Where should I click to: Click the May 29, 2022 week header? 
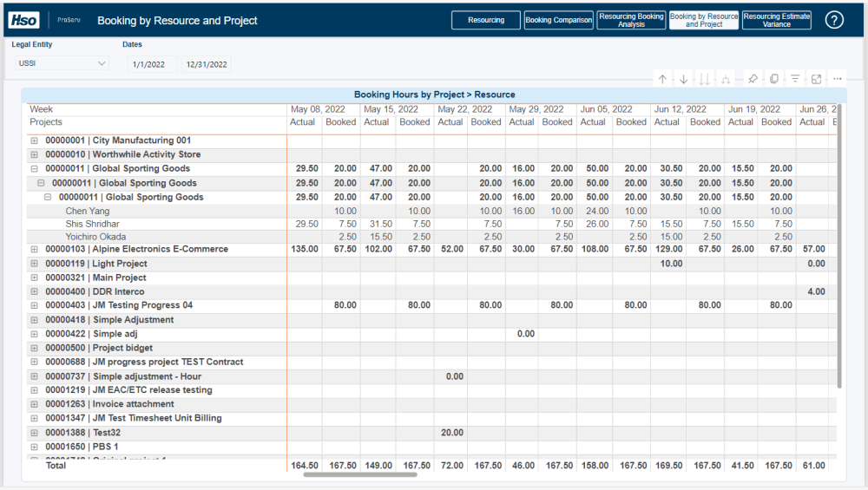click(x=536, y=109)
